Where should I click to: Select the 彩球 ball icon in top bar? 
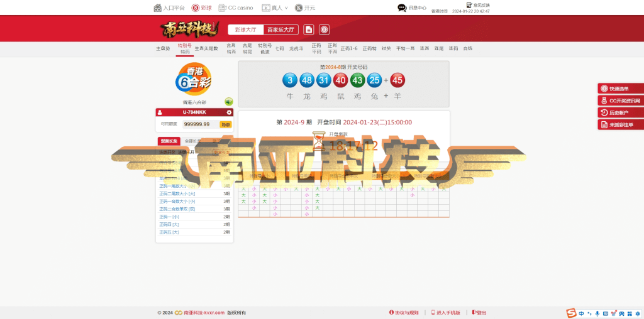(194, 8)
